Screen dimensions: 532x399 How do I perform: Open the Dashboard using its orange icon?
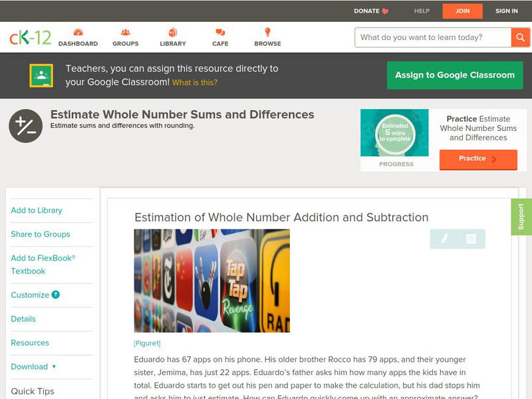point(78,31)
